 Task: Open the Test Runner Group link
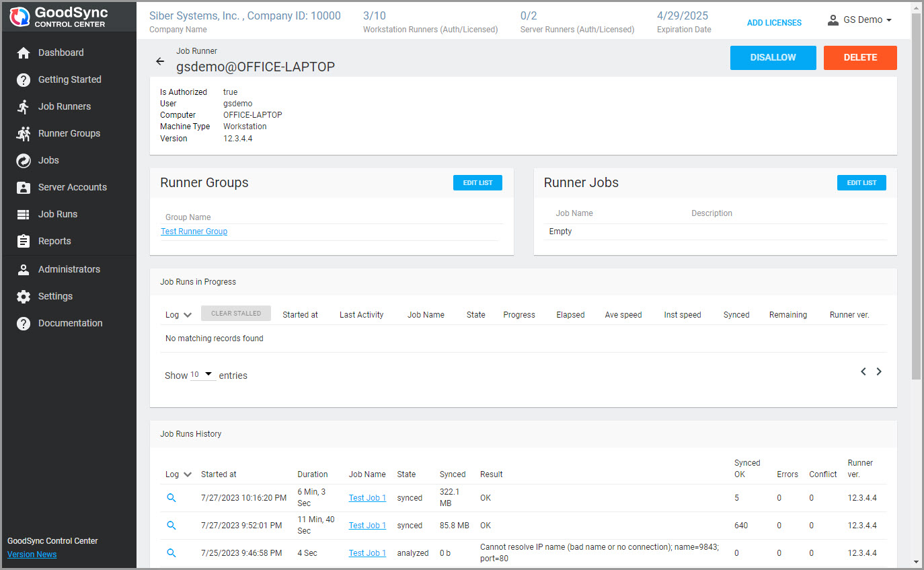pyautogui.click(x=194, y=231)
